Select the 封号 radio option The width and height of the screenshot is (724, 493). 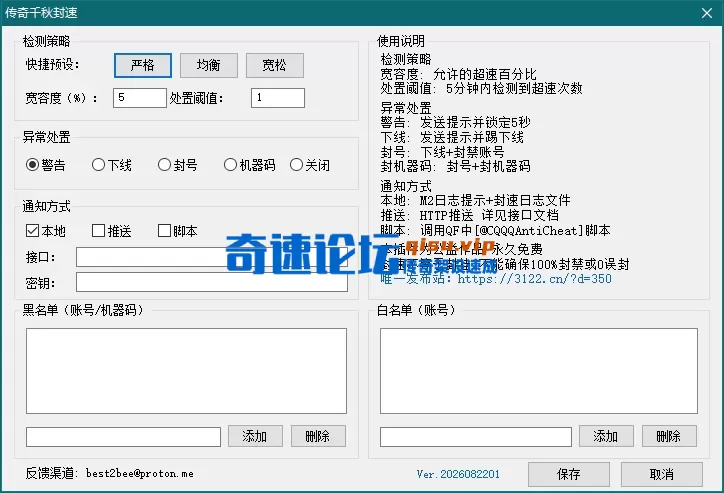click(x=178, y=165)
